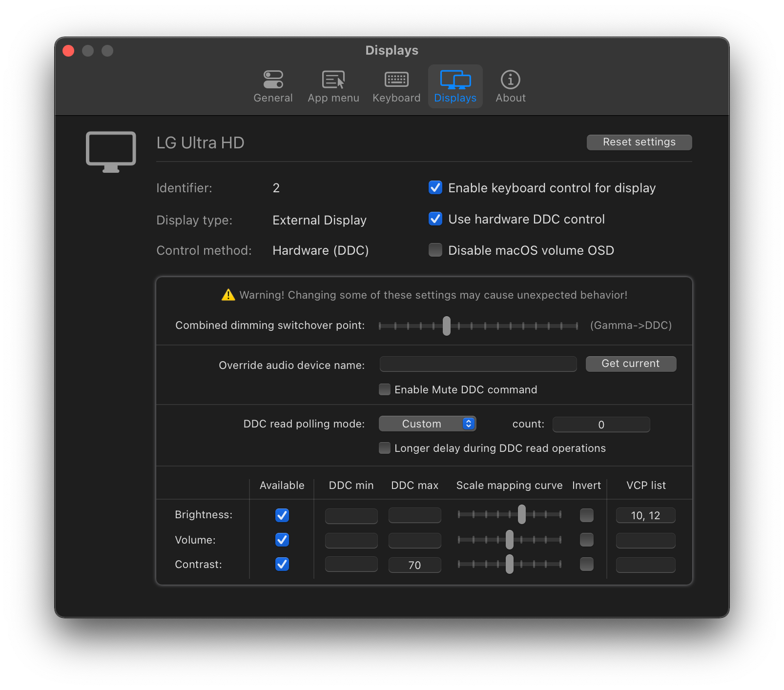Viewport: 784px width, 690px height.
Task: Click the monitor icon beside LG Ultra HD
Action: (x=110, y=151)
